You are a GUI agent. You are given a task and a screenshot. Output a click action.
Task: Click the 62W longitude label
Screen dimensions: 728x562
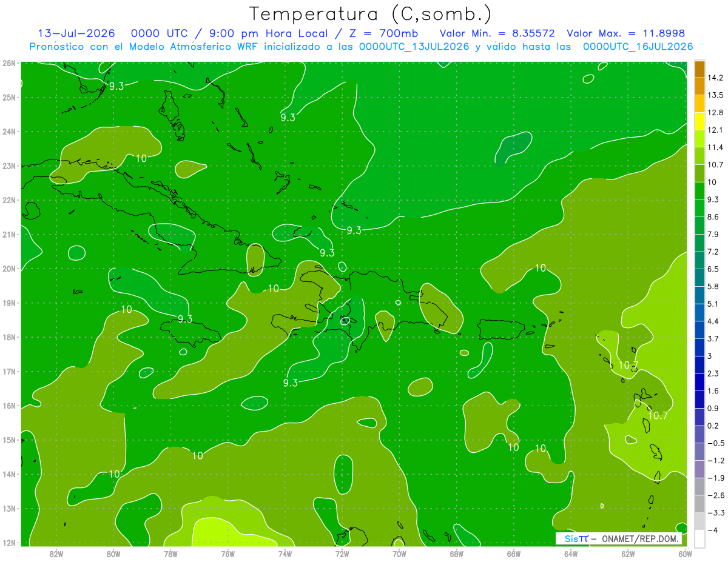point(628,554)
